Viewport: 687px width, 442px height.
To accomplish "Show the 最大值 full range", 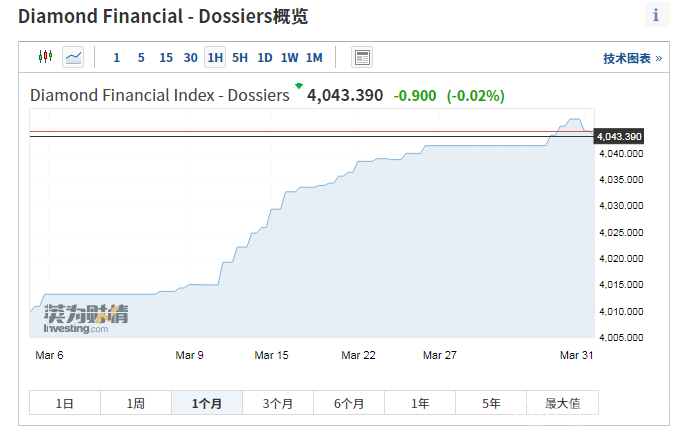I will (x=563, y=403).
